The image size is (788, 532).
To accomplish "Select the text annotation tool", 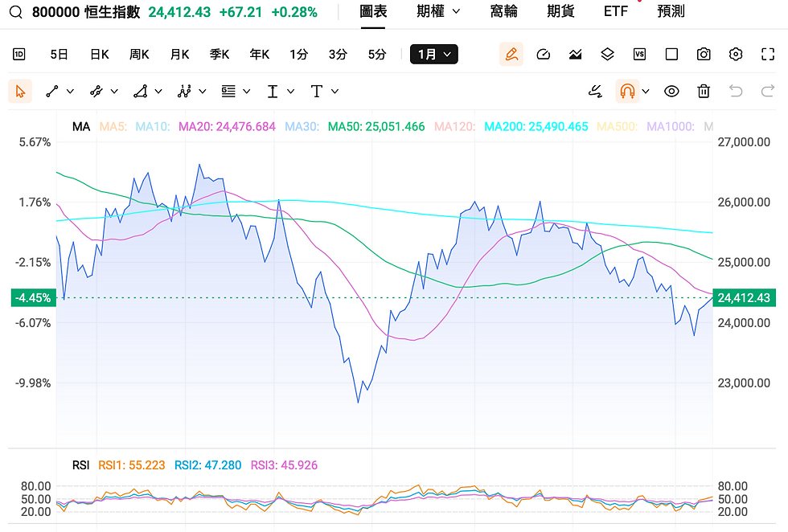I will pos(317,92).
